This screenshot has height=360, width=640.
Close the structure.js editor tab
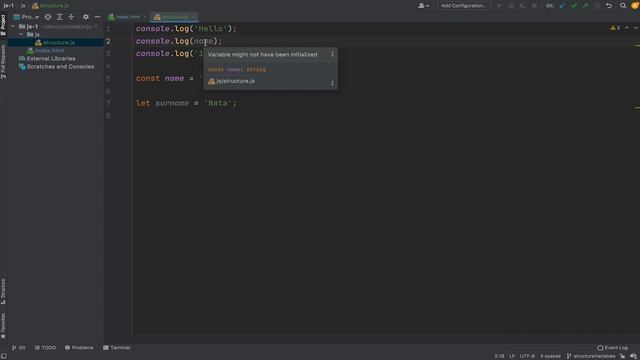tap(193, 17)
